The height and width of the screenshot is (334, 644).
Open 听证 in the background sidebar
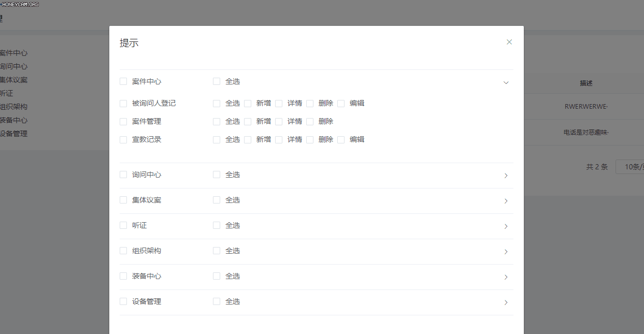[6, 93]
